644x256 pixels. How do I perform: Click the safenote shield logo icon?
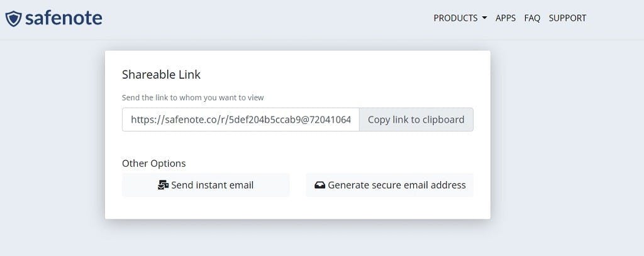(x=13, y=19)
